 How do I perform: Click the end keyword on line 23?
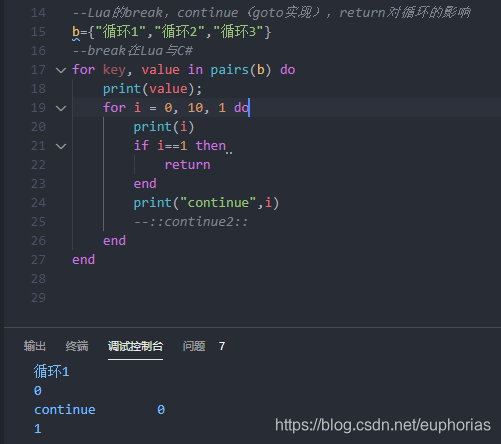145,184
